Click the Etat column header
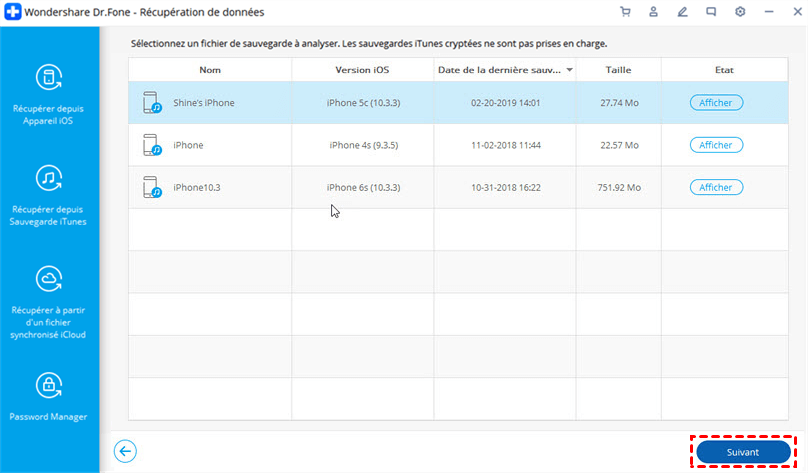Image resolution: width=808 pixels, height=473 pixels. coord(724,70)
